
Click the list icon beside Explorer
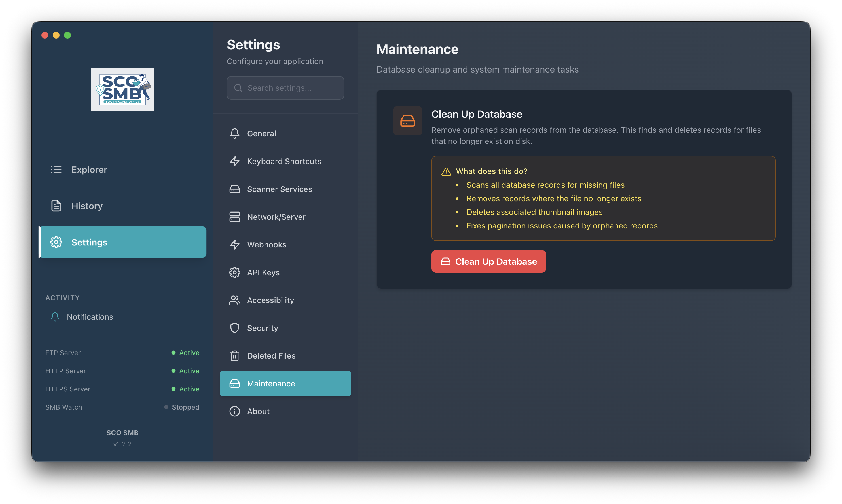pyautogui.click(x=56, y=170)
